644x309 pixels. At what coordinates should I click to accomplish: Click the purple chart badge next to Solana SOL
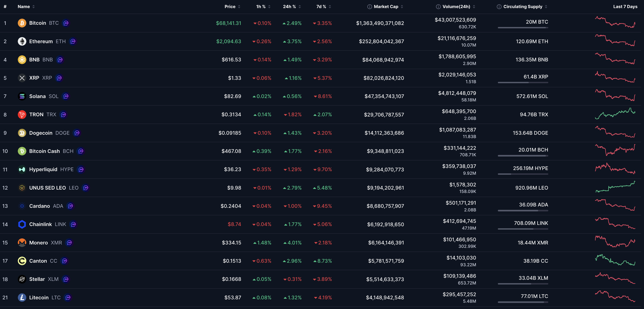pos(66,96)
